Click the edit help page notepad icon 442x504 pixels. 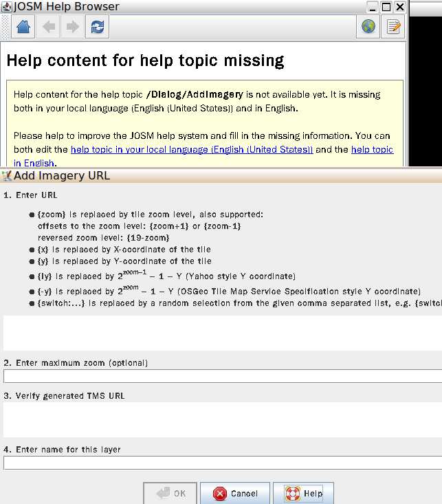coord(393,27)
